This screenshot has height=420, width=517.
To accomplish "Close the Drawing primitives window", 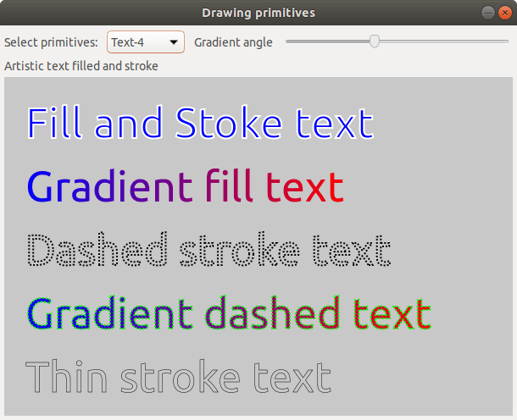I will [x=503, y=12].
